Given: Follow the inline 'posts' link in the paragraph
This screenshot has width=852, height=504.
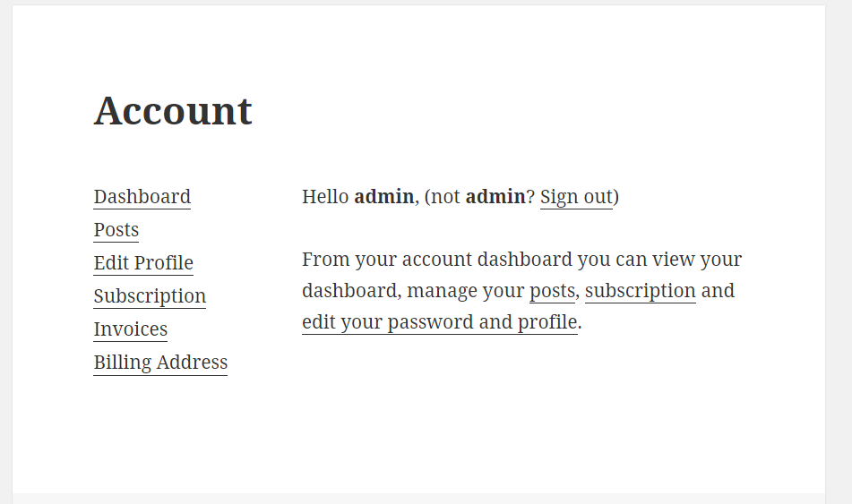Looking at the screenshot, I should [552, 291].
